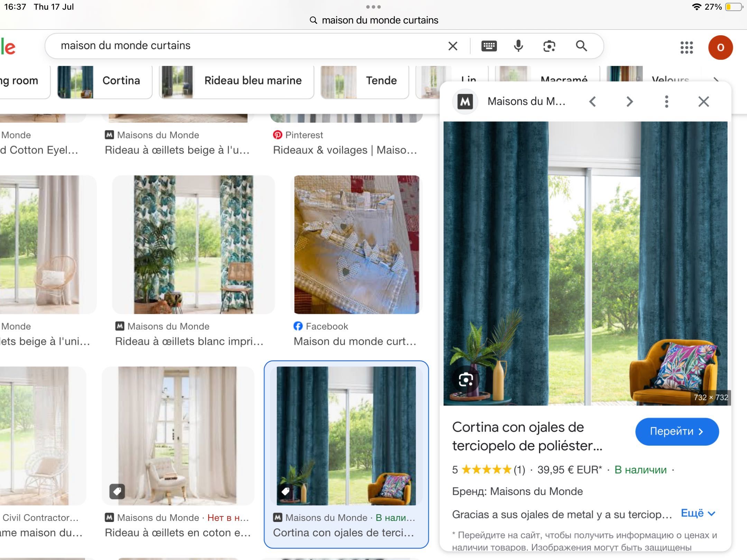Open Maison du monde curt… Facebook result title
Screen dimensions: 747x560
tap(355, 341)
